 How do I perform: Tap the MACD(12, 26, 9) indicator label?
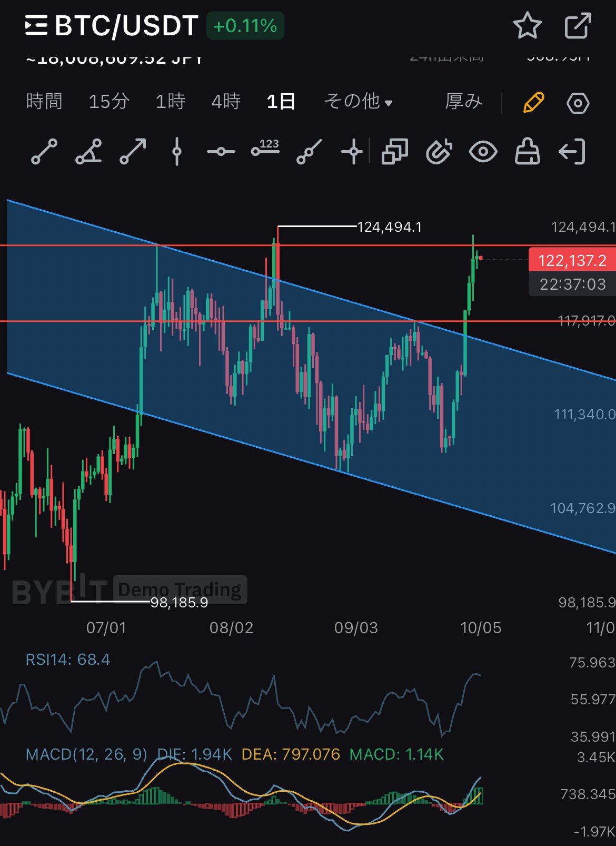pos(86,754)
